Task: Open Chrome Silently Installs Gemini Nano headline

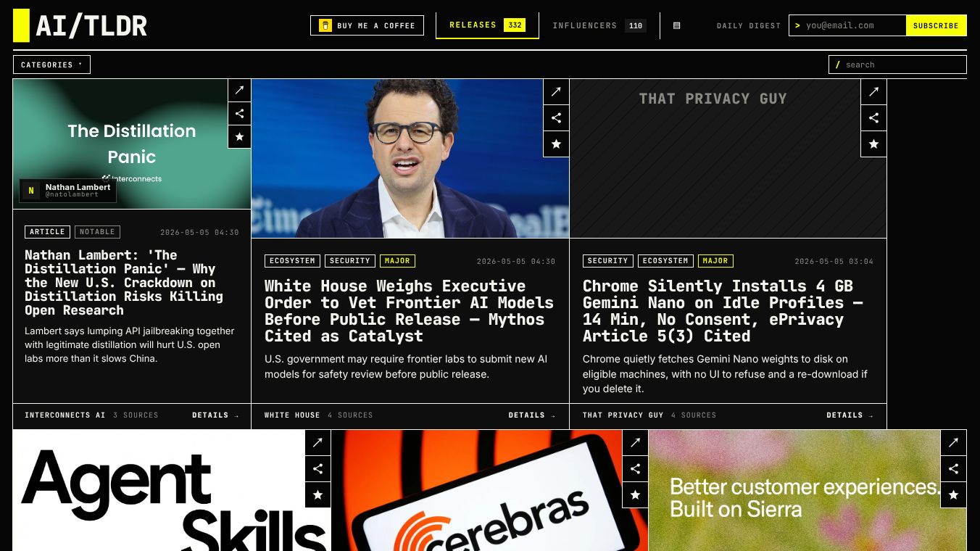Action: tap(723, 311)
